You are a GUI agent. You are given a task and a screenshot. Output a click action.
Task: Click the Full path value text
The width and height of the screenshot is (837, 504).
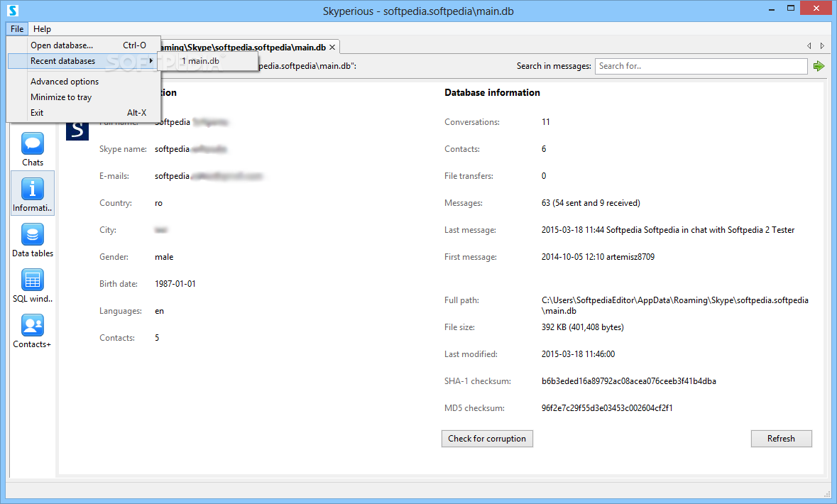[x=674, y=305]
